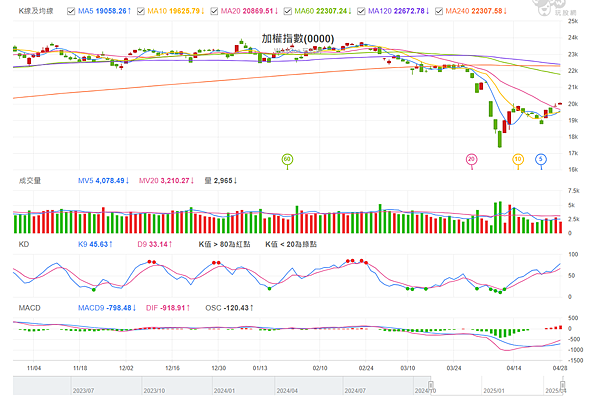Click the orange 10 marker pin
This screenshot has height=402, width=600.
tap(518, 160)
